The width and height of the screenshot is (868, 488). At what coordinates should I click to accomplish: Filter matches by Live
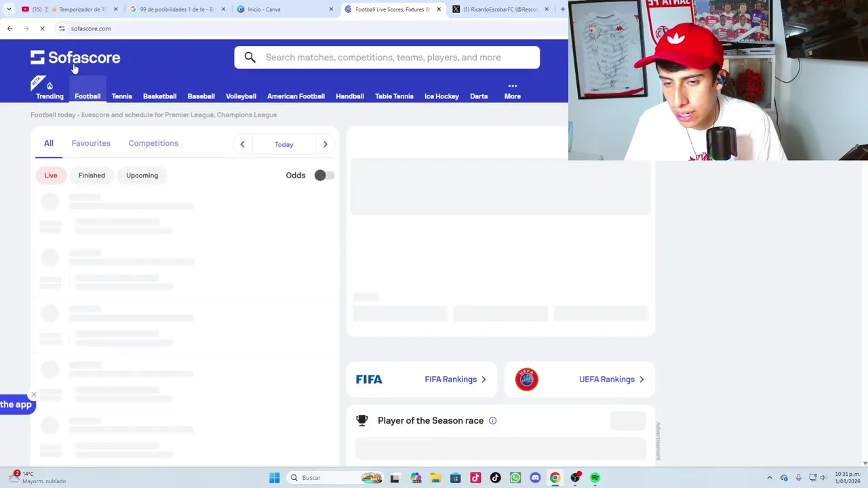coord(51,176)
